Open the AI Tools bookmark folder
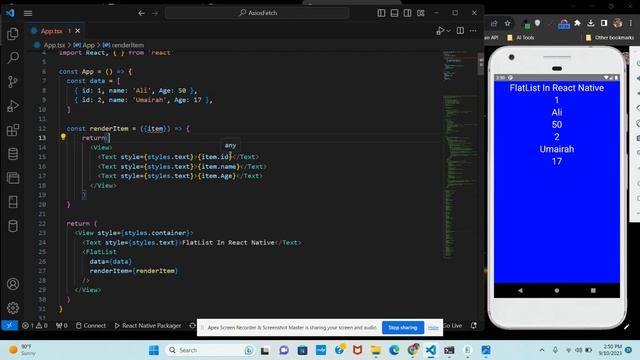This screenshot has width=640, height=360. [x=521, y=38]
